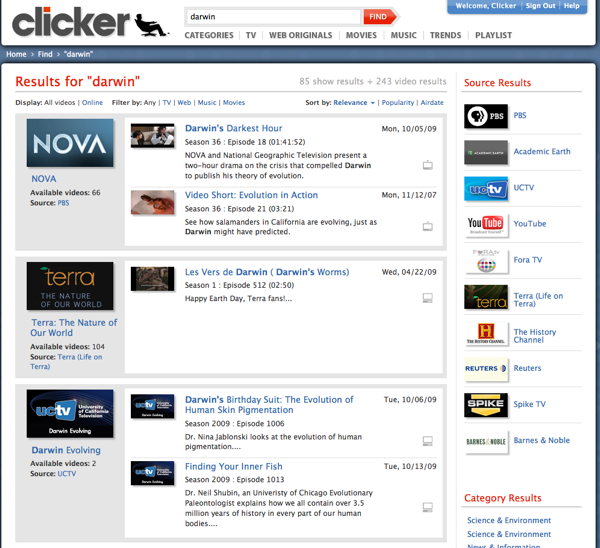Go to Find breadcrumb
The height and width of the screenshot is (548, 600).
(x=45, y=54)
